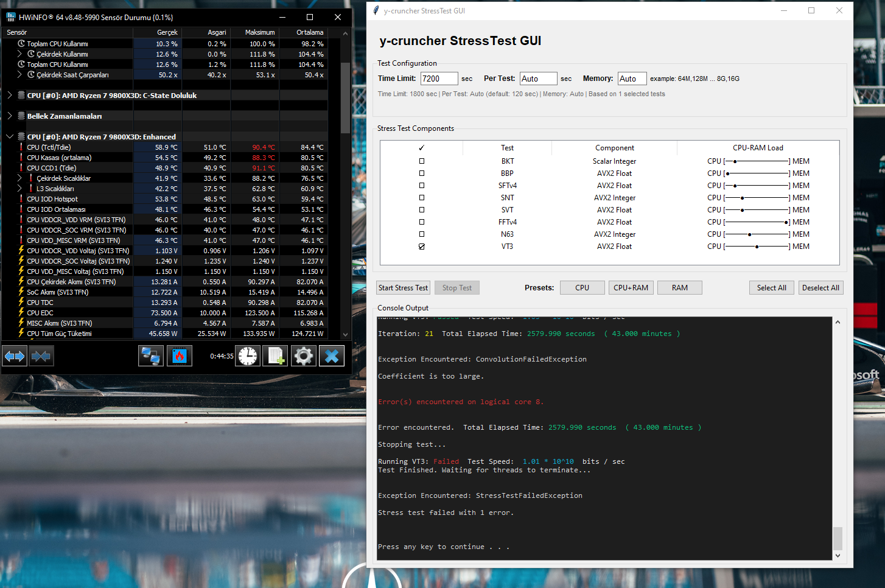Open HWiNFO sensor settings gear icon
Screen dimensions: 885x588
pos(303,356)
